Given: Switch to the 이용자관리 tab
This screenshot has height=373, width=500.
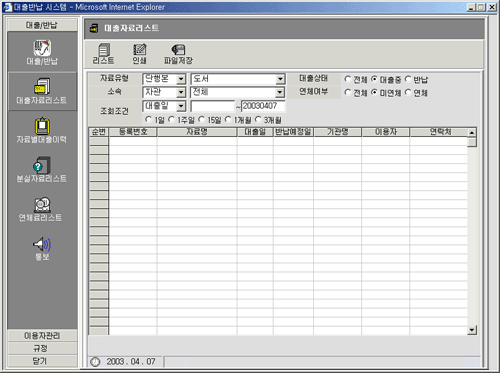Looking at the screenshot, I should click(42, 336).
